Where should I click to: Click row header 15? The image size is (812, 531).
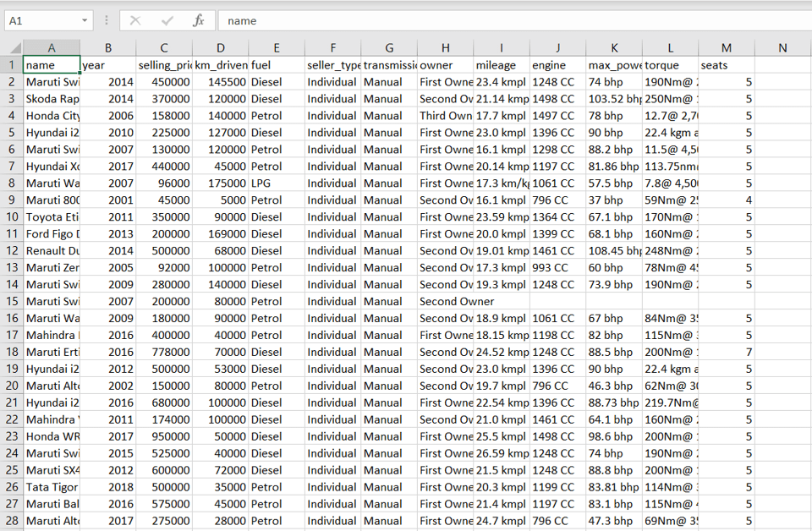click(12, 301)
